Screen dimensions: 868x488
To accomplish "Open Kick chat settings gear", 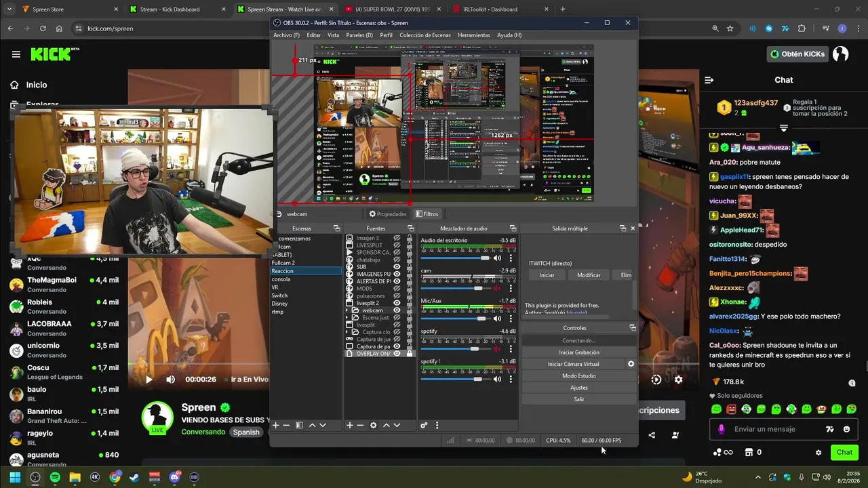I will (818, 452).
